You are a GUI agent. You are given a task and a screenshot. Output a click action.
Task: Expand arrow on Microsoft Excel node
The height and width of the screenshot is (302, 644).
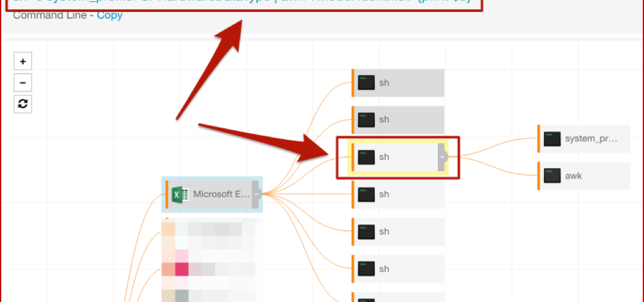coord(257,194)
